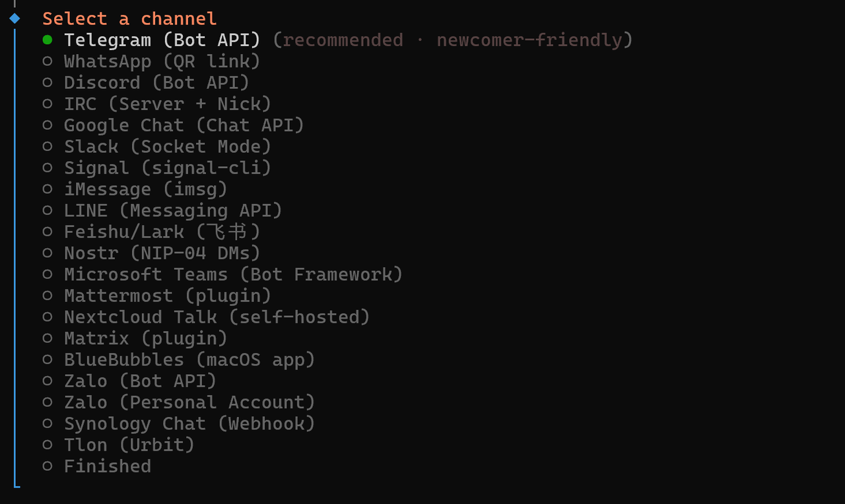Choose BlueBubbles (macOS app) option
The height and width of the screenshot is (504, 845).
pos(48,360)
